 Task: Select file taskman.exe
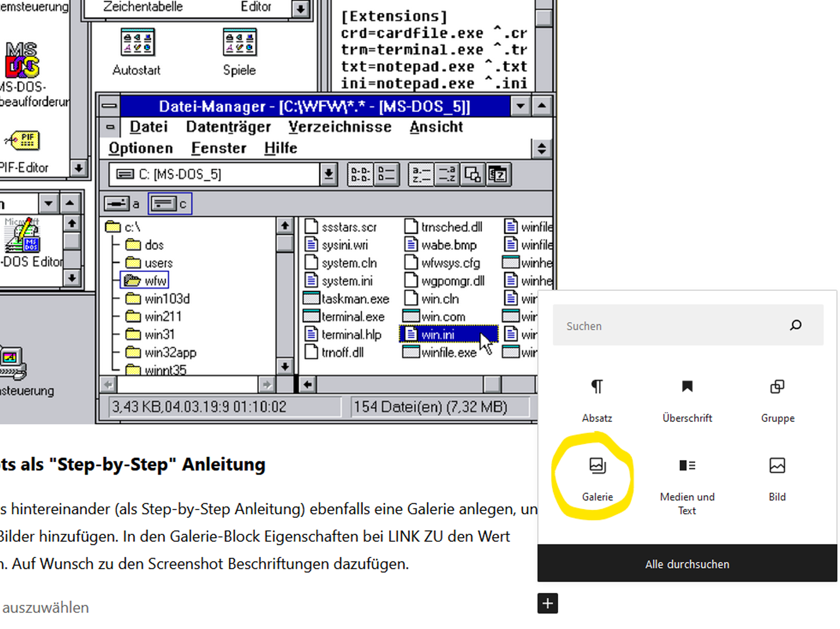[x=346, y=299]
